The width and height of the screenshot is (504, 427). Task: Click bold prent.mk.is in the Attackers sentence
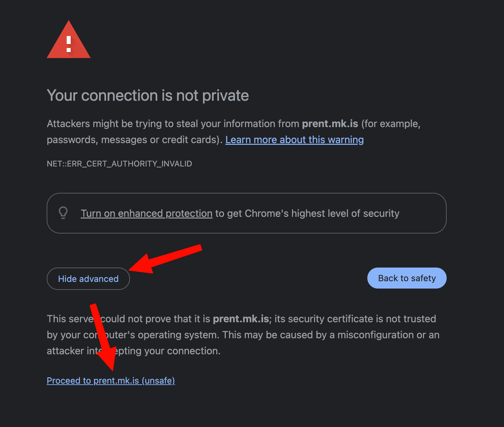click(330, 124)
